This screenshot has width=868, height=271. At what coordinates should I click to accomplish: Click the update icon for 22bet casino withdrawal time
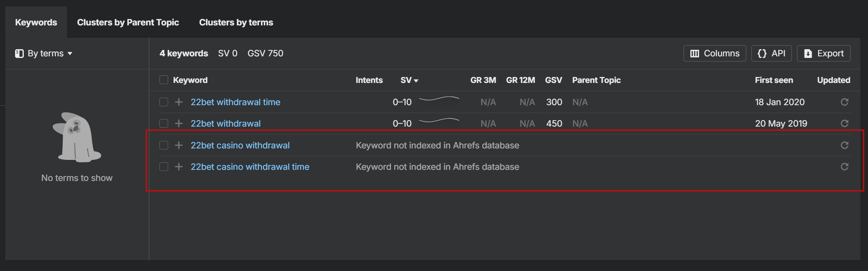[844, 167]
